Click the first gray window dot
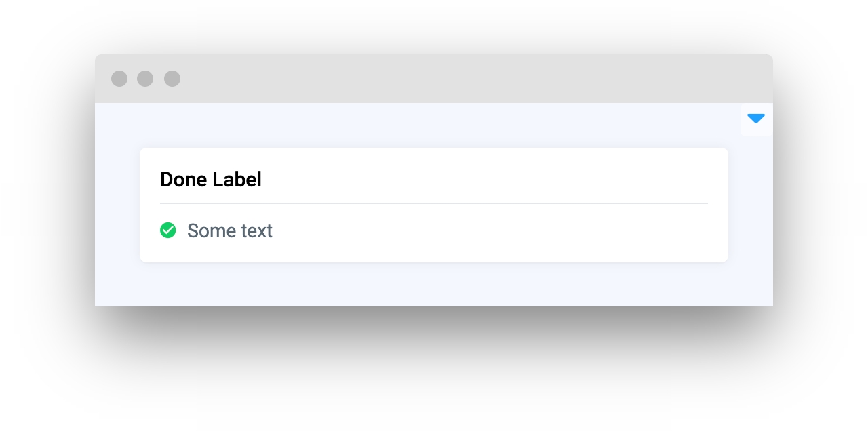The height and width of the screenshot is (442, 868). tap(119, 79)
